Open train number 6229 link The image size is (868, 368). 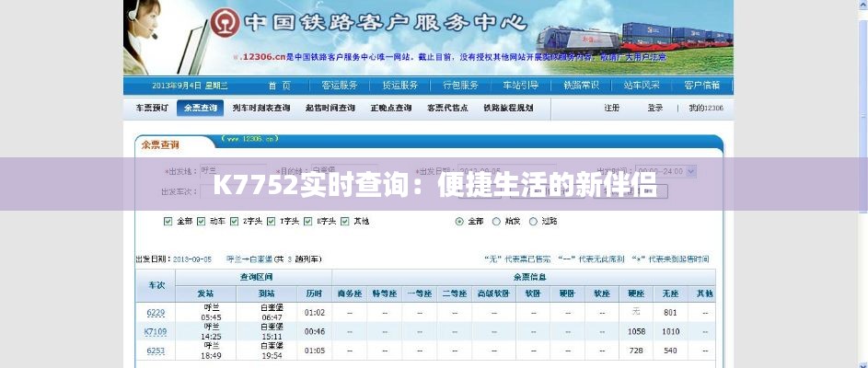click(156, 313)
